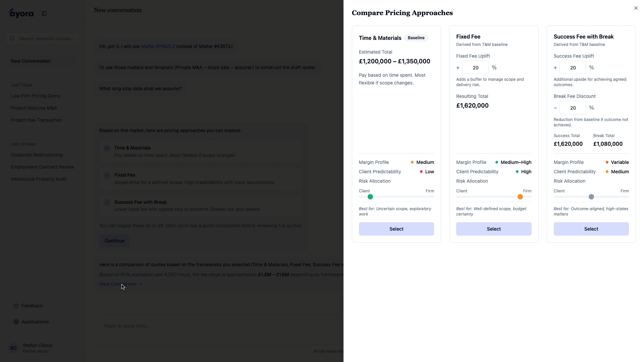Close the Compare Pricing Approaches panel
The image size is (644, 362).
pyautogui.click(x=636, y=8)
